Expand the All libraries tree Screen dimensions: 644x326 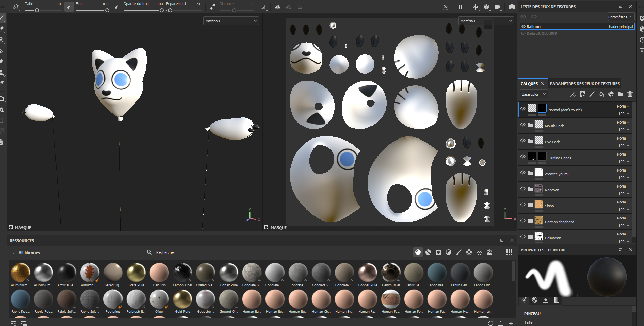click(14, 252)
